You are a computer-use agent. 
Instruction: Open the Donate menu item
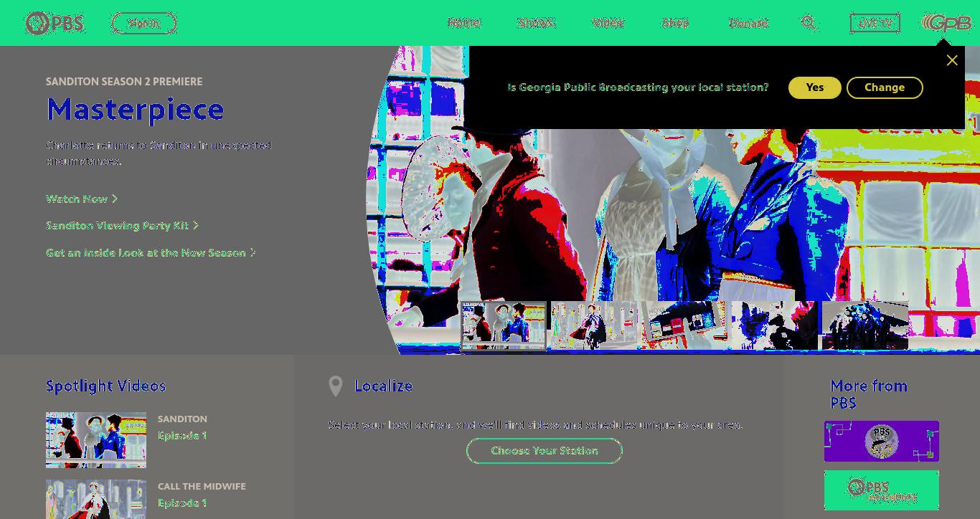[748, 23]
